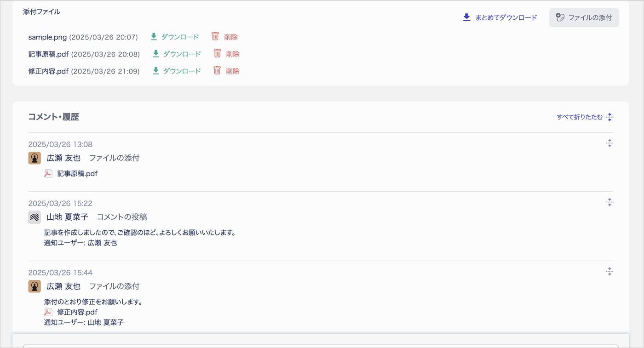Click the まとめてダウンロード download icon
The width and height of the screenshot is (644, 348).
(x=466, y=17)
